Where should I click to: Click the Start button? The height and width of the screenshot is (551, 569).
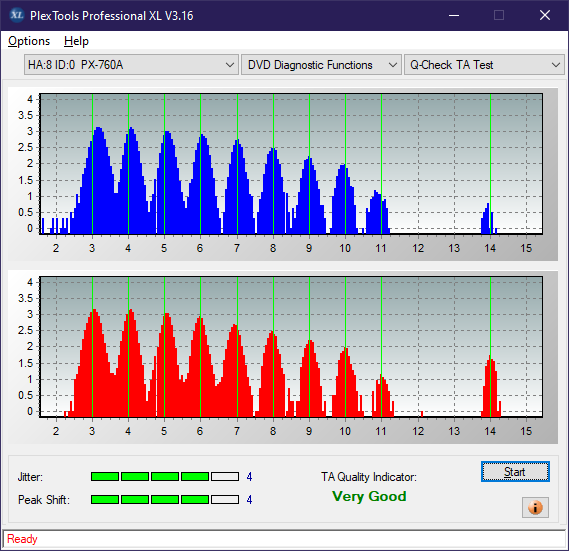pyautogui.click(x=515, y=472)
